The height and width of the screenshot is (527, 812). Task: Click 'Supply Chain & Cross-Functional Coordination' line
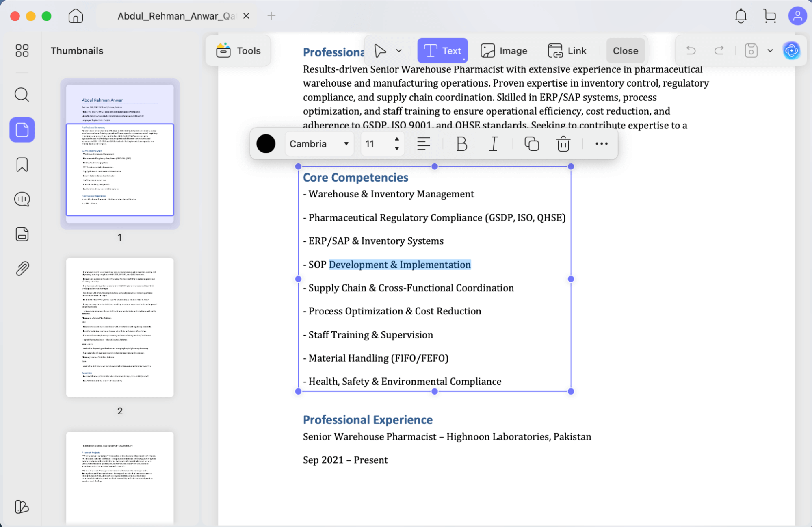pos(408,288)
